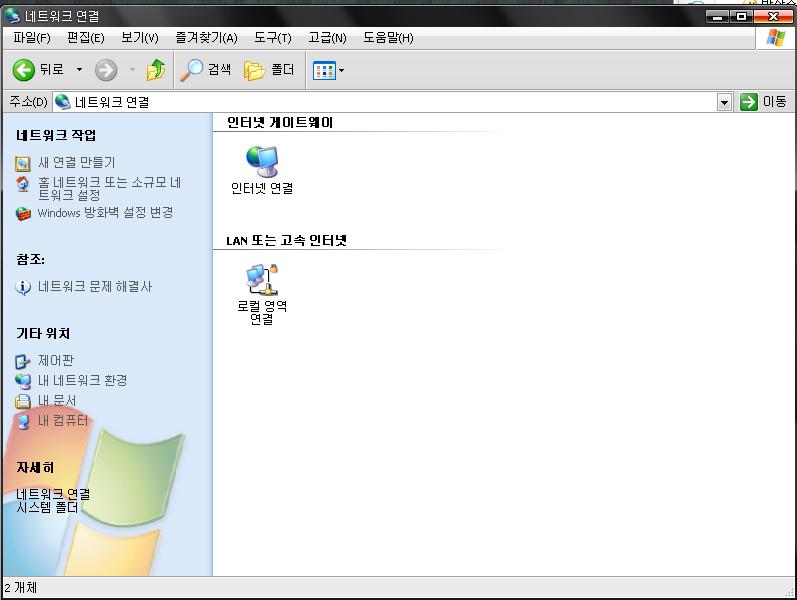Click the Windows flag logo in menu bar
797x600 pixels.
776,38
